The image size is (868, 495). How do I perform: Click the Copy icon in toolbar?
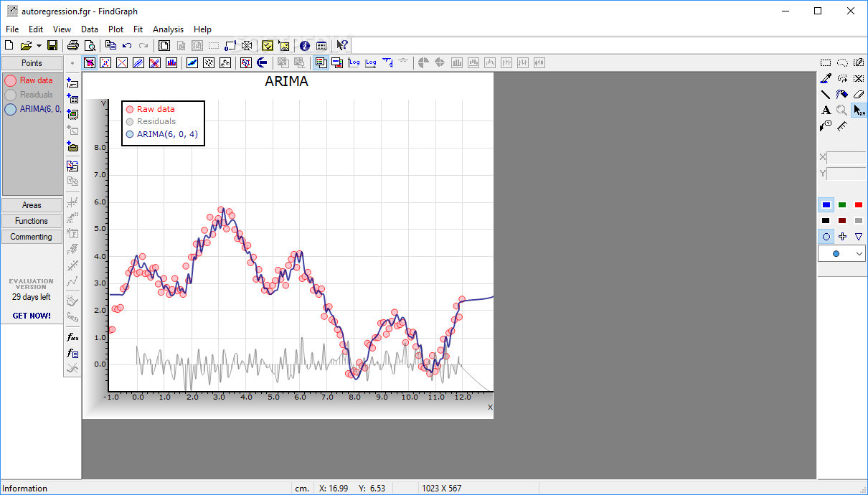click(110, 45)
